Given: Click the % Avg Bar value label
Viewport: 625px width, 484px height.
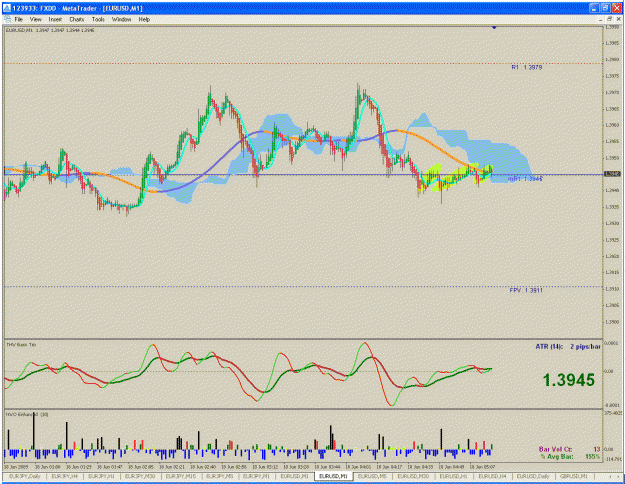Looking at the screenshot, I should coord(570,456).
